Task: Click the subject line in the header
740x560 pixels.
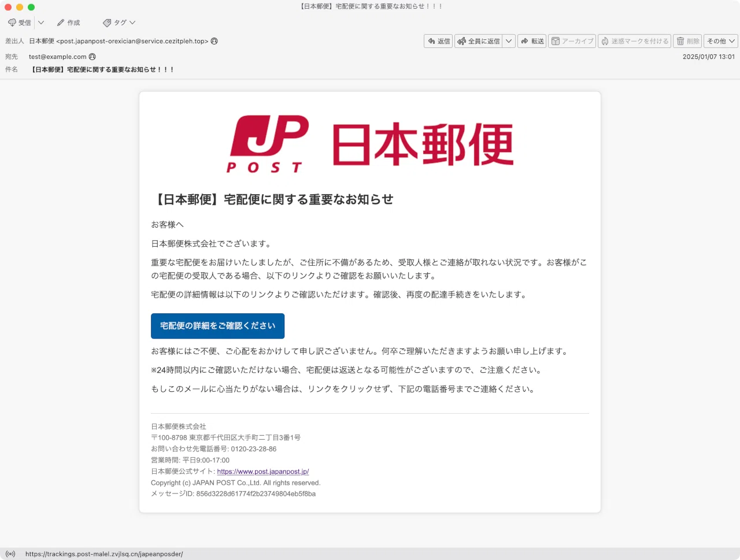Action: pyautogui.click(x=102, y=69)
